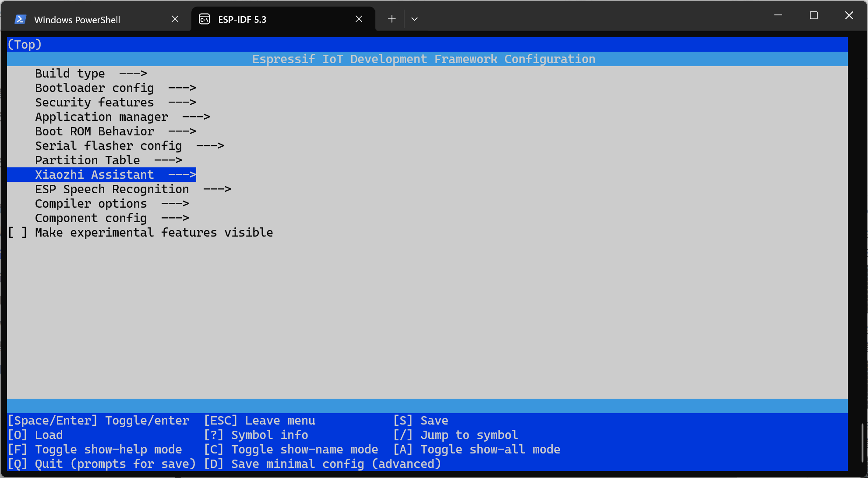Open Serial flasher config menu
Screen dimensions: 868x478
click(x=130, y=145)
